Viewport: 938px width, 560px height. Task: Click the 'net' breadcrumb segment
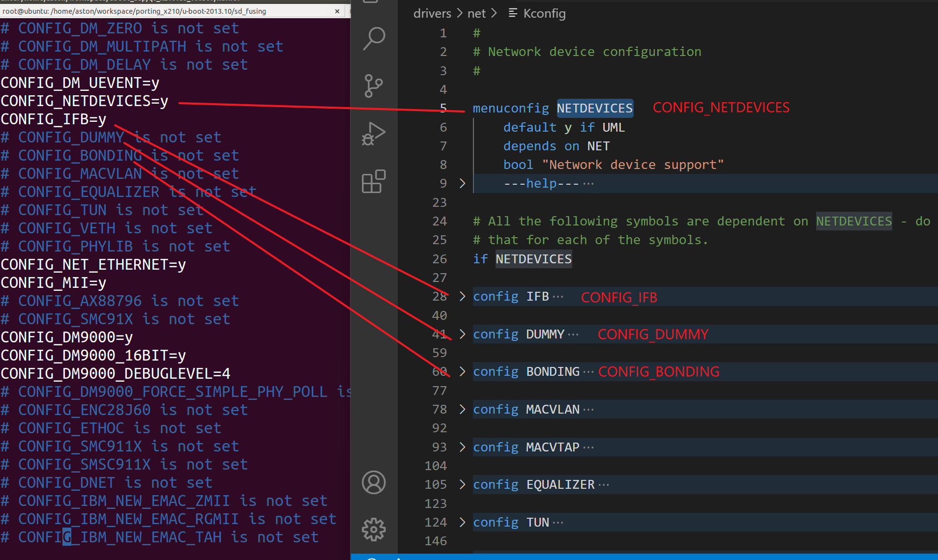click(x=476, y=13)
